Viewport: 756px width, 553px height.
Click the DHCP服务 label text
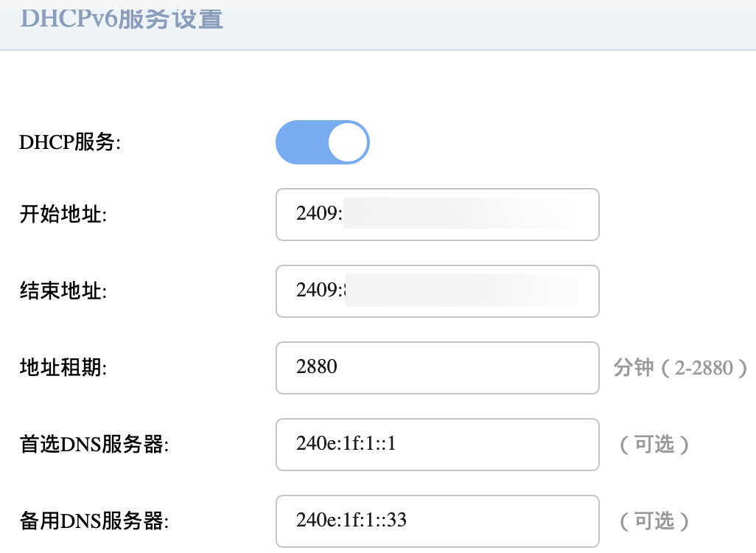click(x=70, y=143)
